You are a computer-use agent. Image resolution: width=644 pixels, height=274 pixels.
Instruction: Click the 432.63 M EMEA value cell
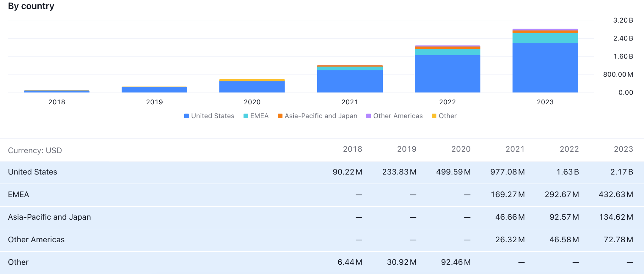pos(616,195)
